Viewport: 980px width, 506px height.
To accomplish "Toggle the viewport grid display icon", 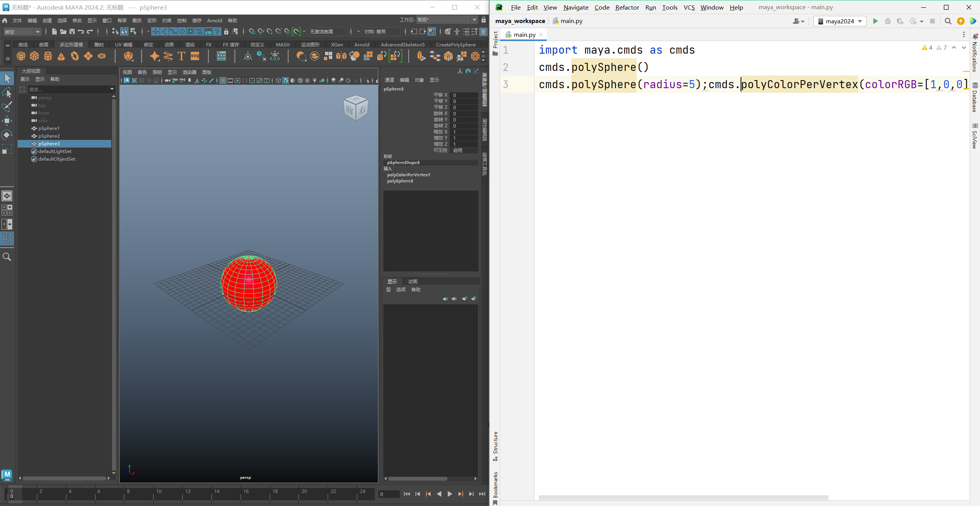I will pos(223,80).
